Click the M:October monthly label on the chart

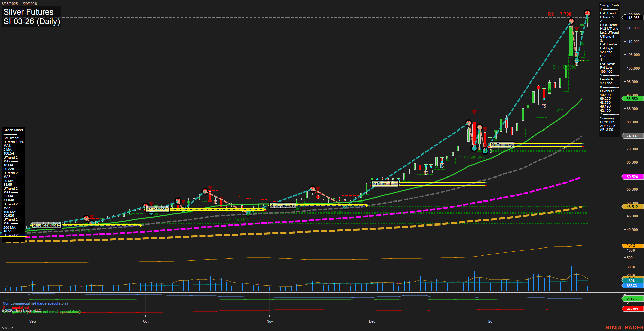[x=158, y=209]
